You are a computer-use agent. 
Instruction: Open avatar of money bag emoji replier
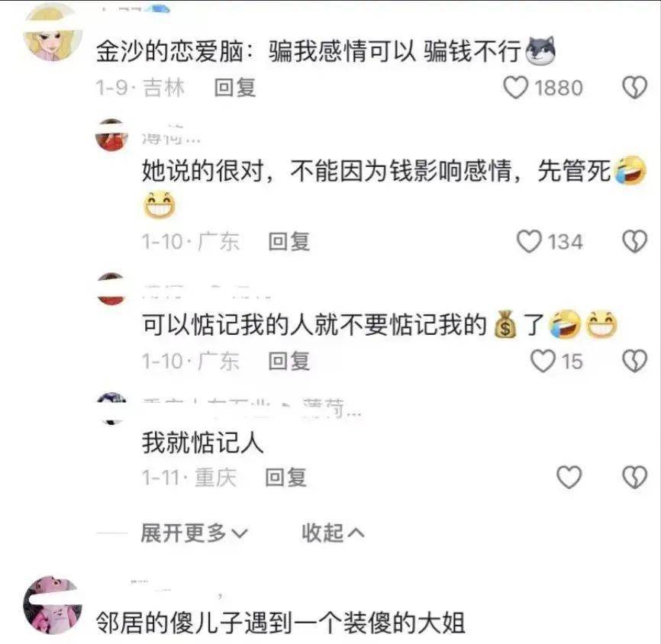111,288
